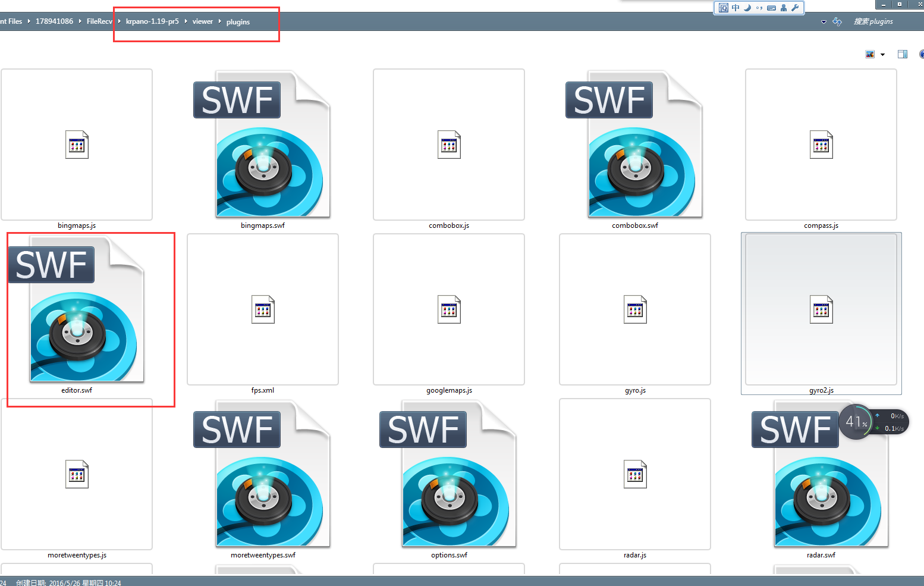Expand the address bar history dropdown
Screen dimensions: 924x586
point(824,22)
